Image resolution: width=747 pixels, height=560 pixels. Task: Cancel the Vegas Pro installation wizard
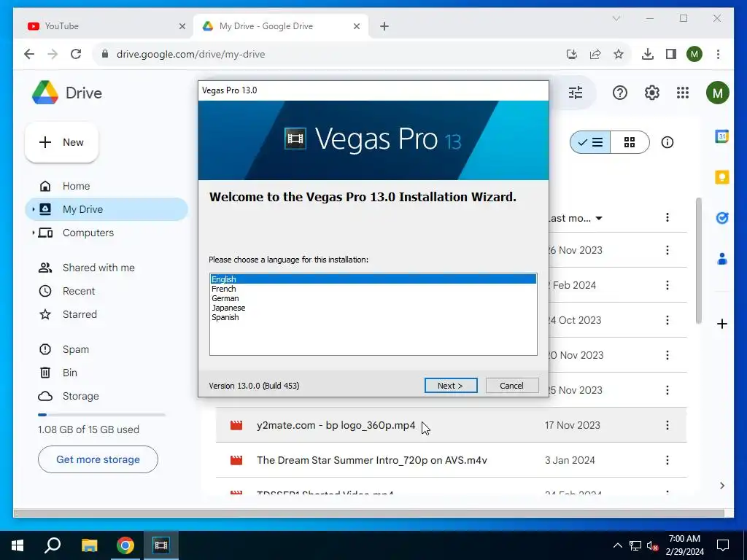tap(512, 385)
